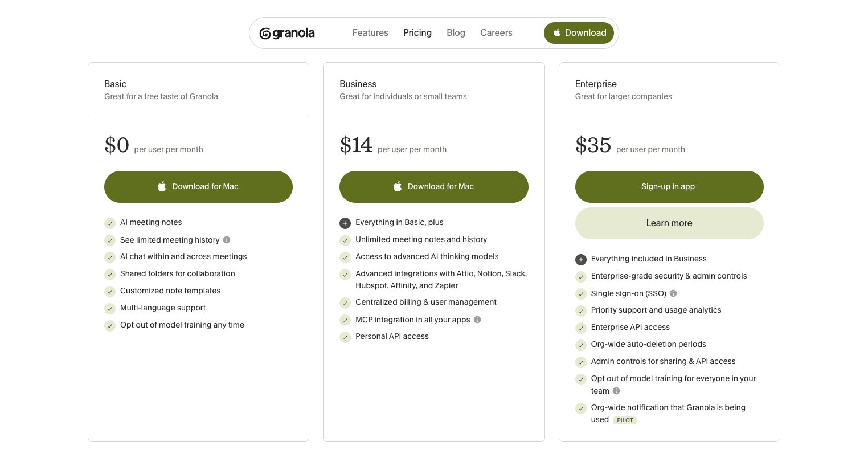This screenshot has height=450, width=868.
Task: Open the info tooltip next to 'Single sign-on (SSO)'
Action: pos(673,293)
